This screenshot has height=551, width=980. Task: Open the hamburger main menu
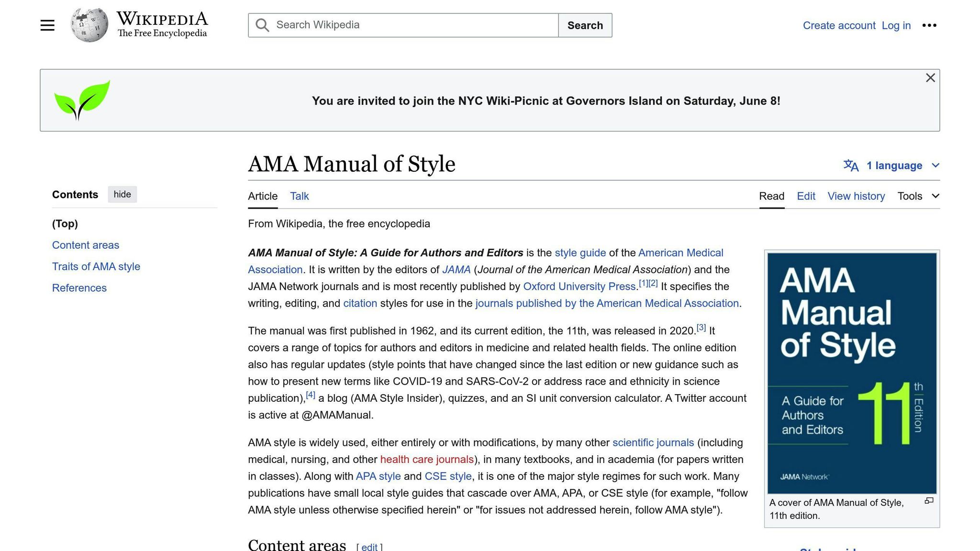click(47, 25)
